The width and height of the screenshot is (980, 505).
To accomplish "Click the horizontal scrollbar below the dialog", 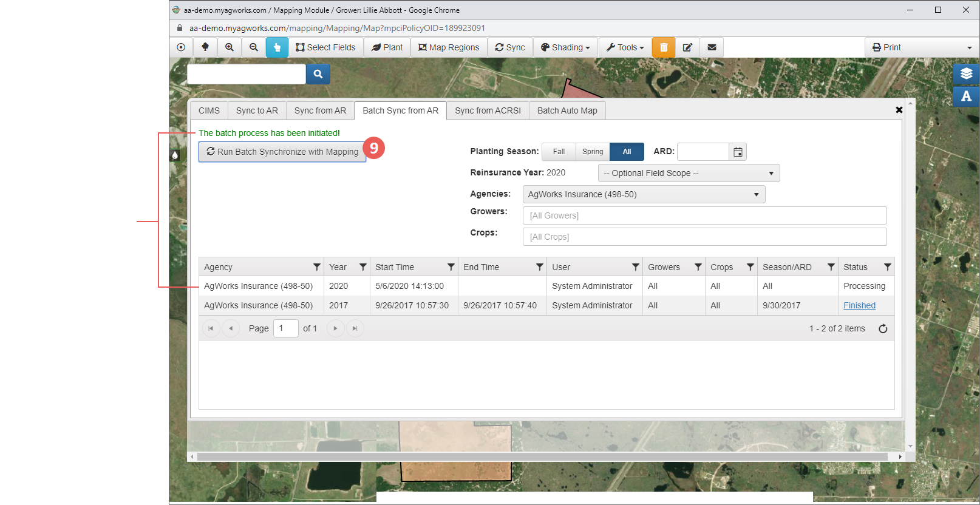I will pos(542,456).
